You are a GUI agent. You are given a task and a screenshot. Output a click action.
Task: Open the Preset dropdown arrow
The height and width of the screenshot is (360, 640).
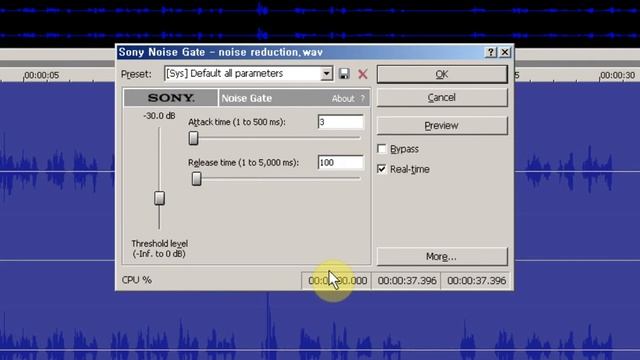327,74
